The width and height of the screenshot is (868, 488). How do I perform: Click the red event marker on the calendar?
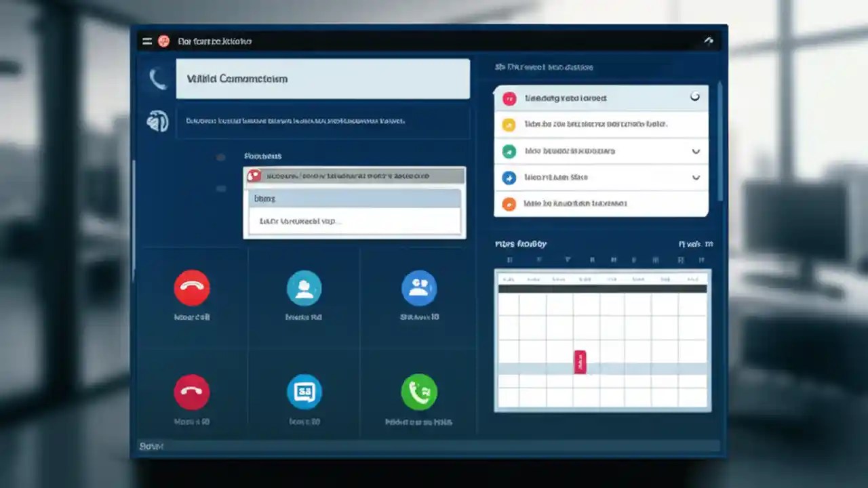580,361
